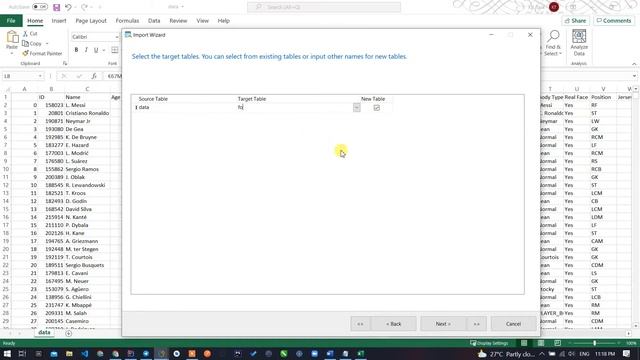Open the Data ribbon tab
The height and width of the screenshot is (360, 640).
tap(154, 20)
